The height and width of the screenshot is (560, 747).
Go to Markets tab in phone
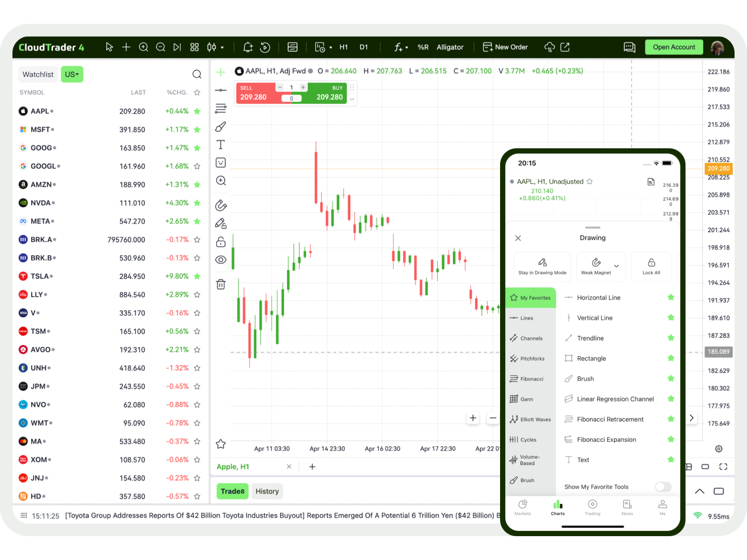[523, 507]
